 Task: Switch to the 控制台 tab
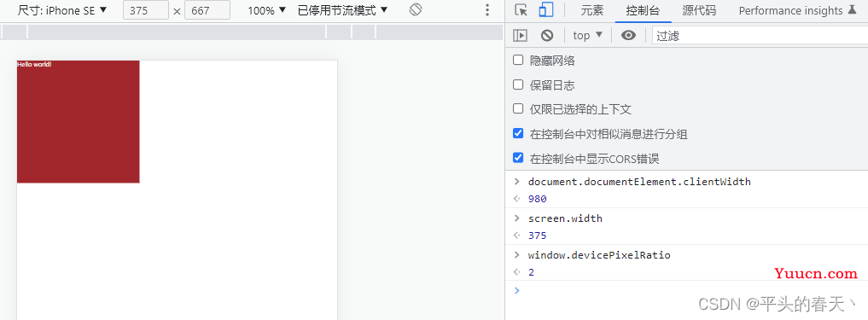(643, 10)
